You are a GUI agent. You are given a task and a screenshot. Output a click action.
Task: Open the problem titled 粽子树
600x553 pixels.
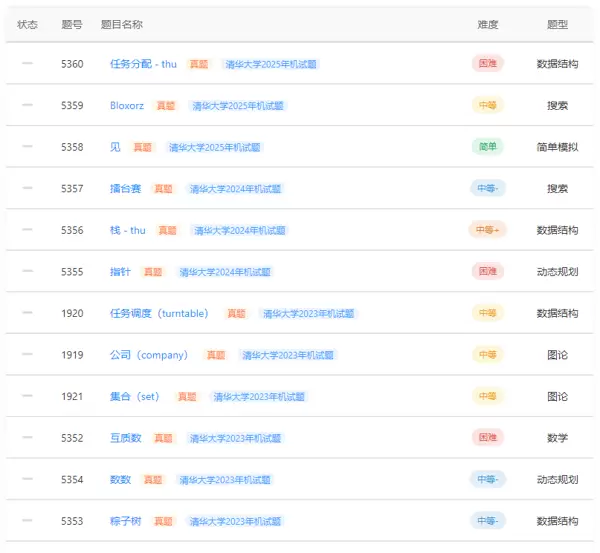[x=125, y=521]
